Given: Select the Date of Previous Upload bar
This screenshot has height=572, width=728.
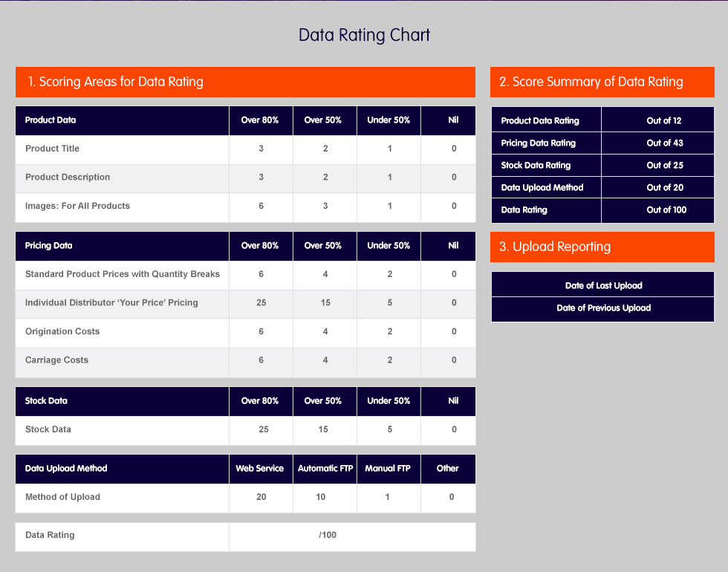Looking at the screenshot, I should click(x=603, y=308).
